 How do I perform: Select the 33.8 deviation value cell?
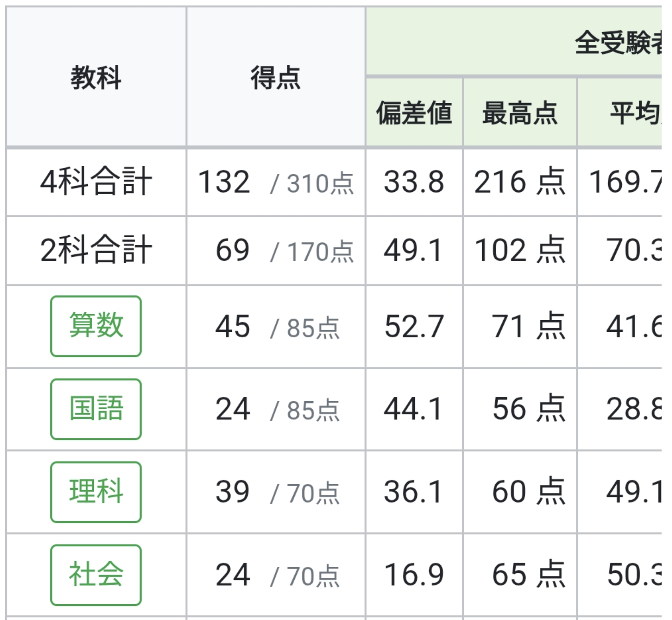414,182
